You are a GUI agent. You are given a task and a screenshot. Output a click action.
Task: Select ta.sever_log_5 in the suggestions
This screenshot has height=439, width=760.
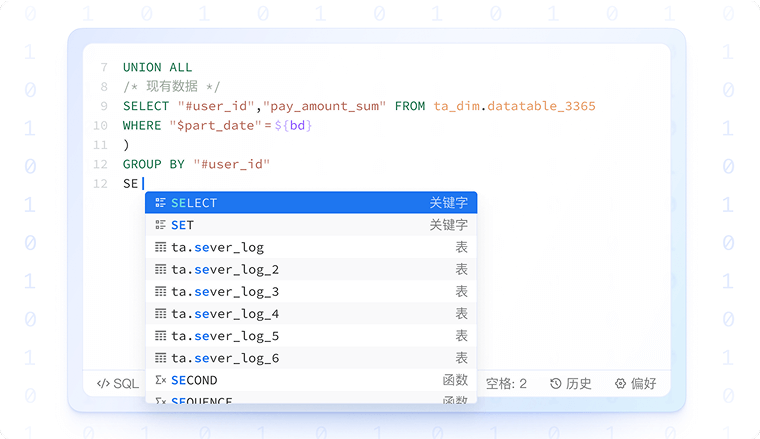click(x=225, y=336)
